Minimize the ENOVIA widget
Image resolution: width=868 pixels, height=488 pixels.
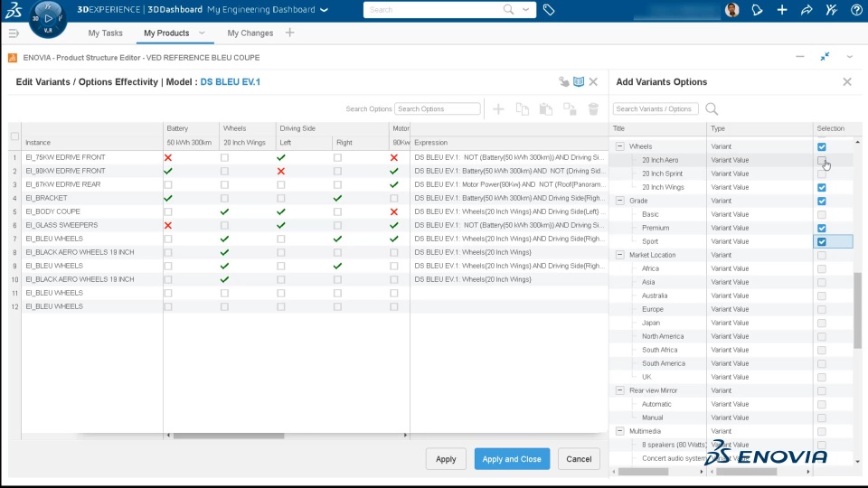pos(800,56)
